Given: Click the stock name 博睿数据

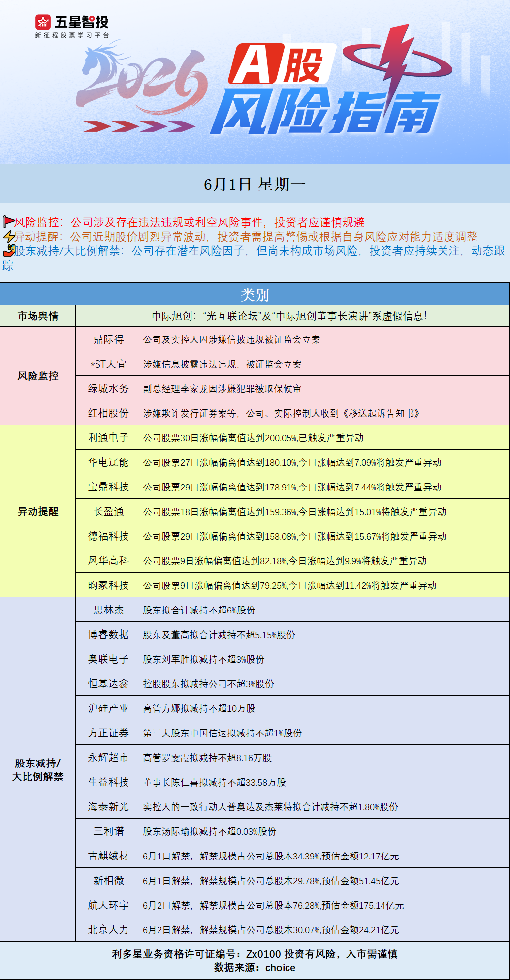Looking at the screenshot, I should (108, 635).
